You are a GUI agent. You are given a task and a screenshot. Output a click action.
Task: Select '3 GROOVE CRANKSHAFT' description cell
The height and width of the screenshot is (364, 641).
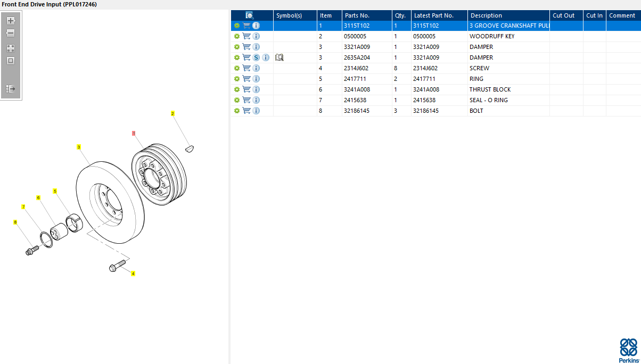tap(509, 26)
